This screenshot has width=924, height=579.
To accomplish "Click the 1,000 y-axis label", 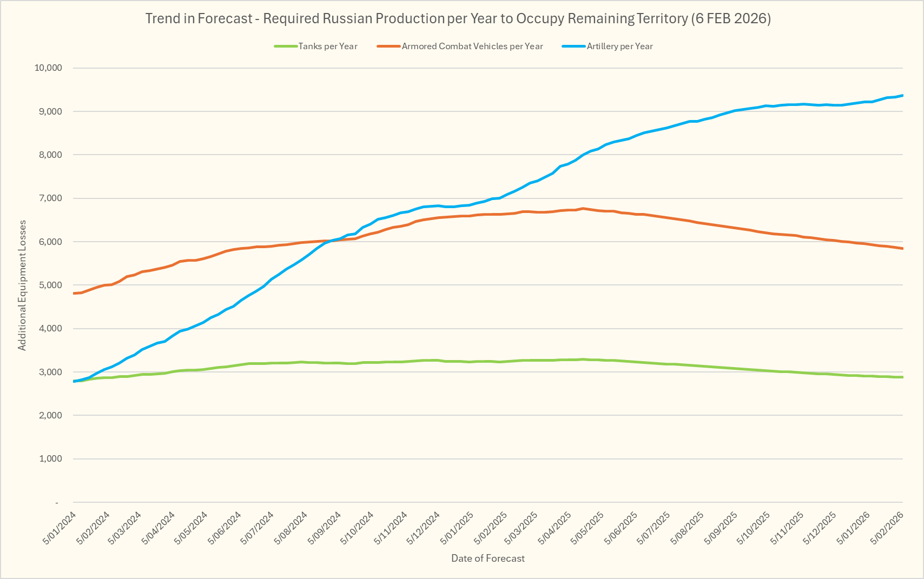I will click(x=51, y=458).
